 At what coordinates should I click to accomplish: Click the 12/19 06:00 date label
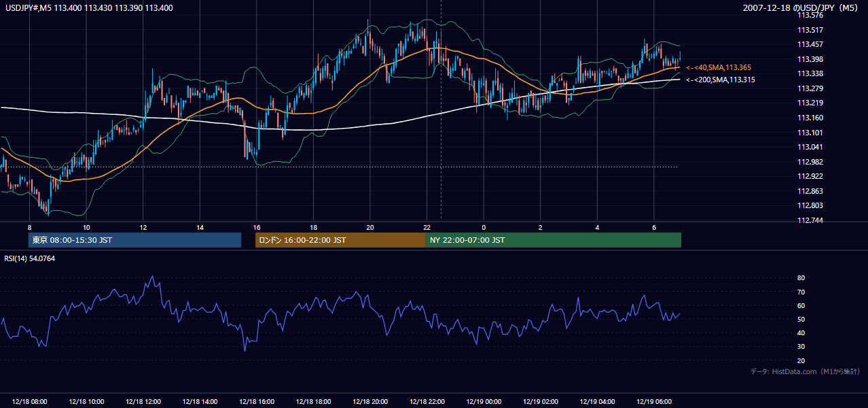pos(654,402)
